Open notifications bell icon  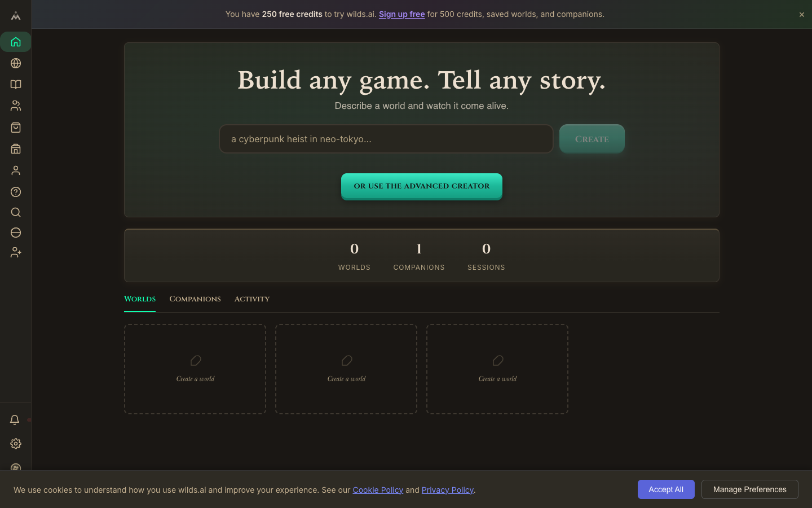pyautogui.click(x=15, y=420)
